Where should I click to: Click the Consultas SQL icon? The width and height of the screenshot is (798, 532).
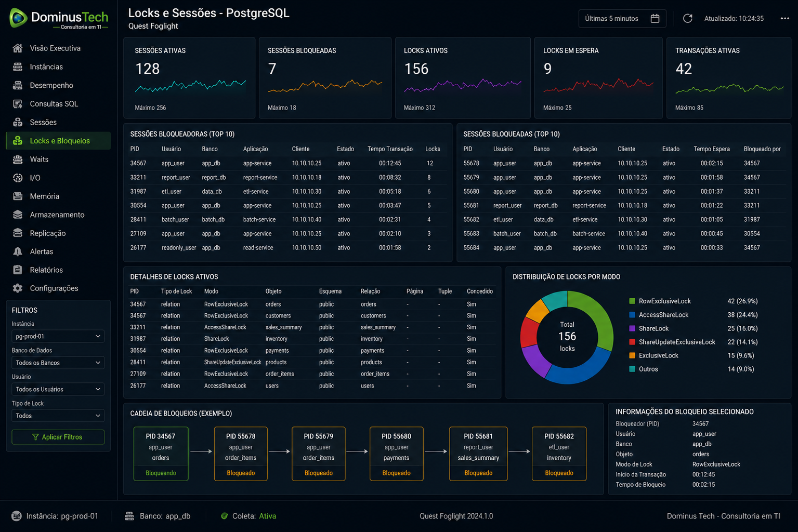pyautogui.click(x=18, y=104)
